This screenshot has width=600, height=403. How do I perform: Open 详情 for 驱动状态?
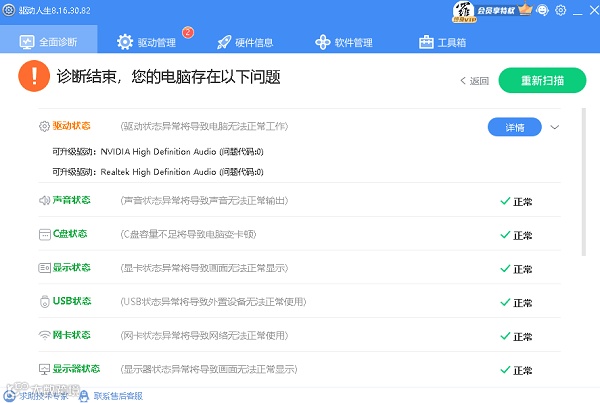[x=515, y=127]
